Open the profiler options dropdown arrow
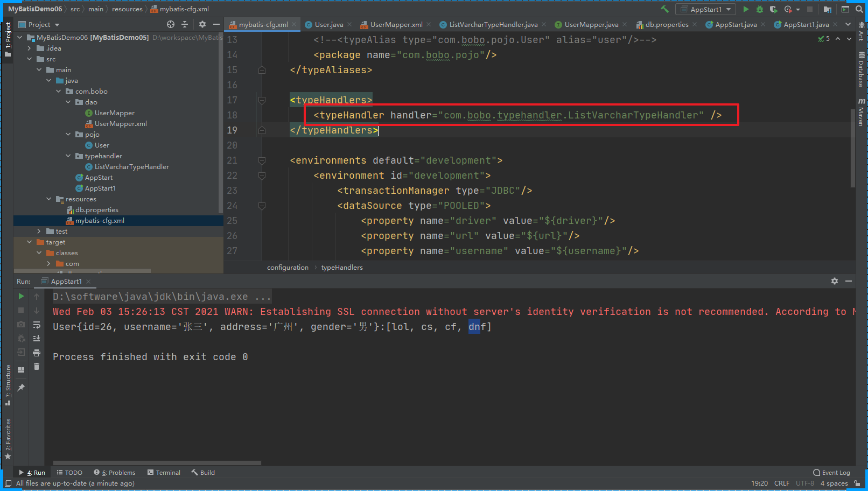 click(x=797, y=9)
